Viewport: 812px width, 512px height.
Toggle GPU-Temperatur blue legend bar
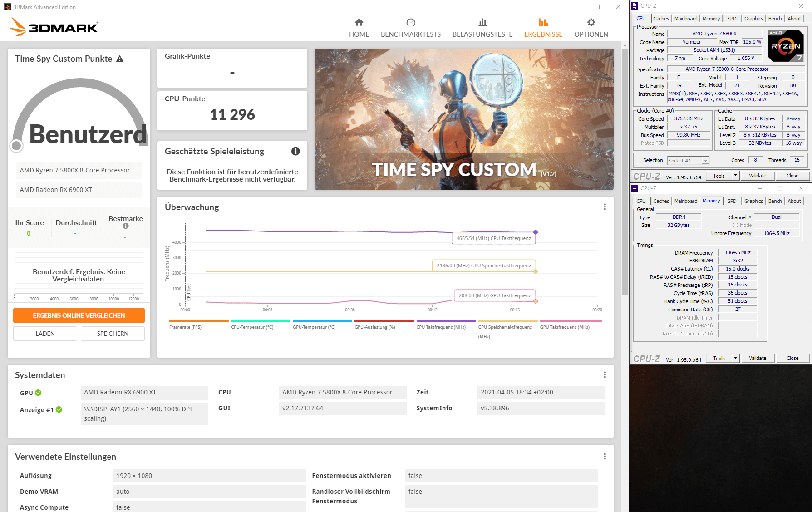pos(322,321)
